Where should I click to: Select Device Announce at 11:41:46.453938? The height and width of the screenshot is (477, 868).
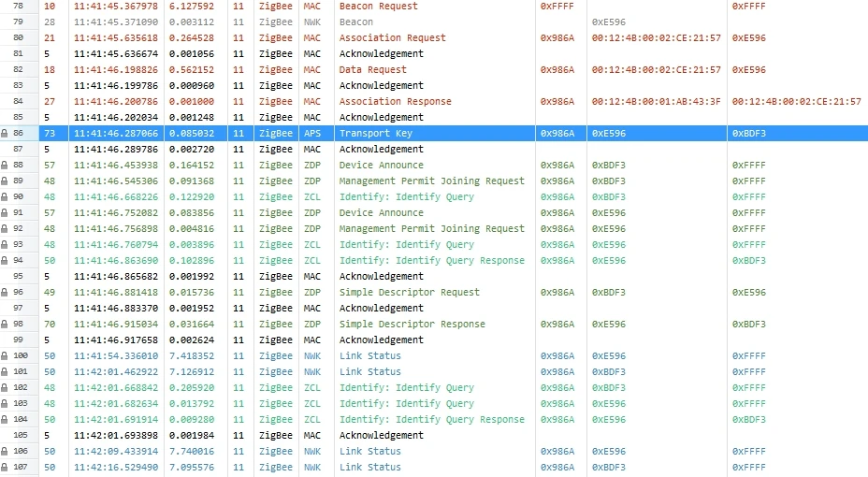tap(381, 165)
